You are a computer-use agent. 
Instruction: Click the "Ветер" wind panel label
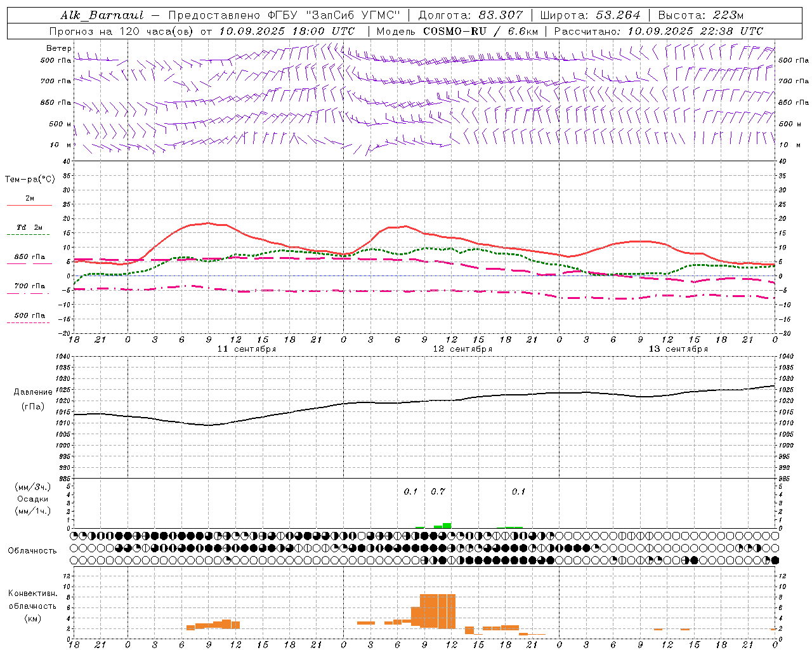[x=58, y=48]
